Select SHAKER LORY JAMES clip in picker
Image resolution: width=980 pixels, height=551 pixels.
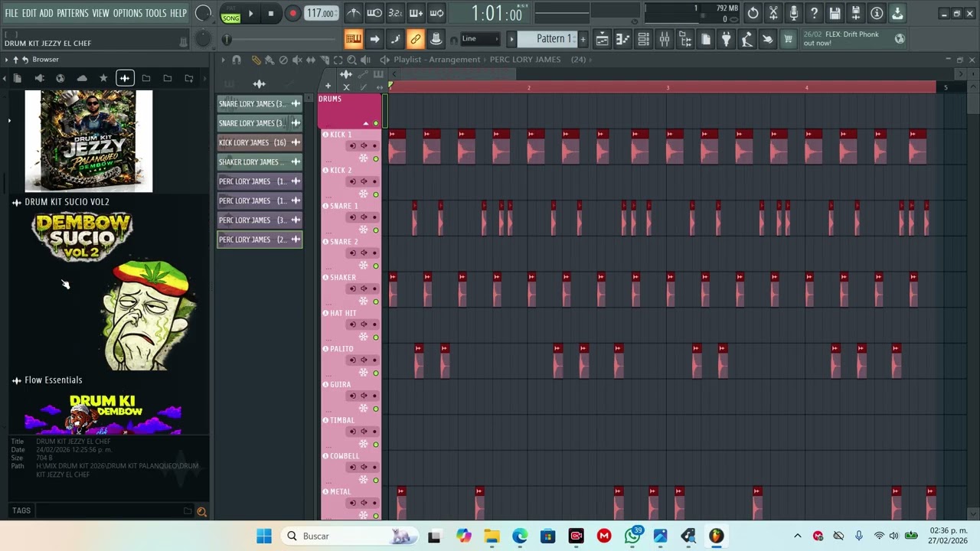tap(260, 161)
